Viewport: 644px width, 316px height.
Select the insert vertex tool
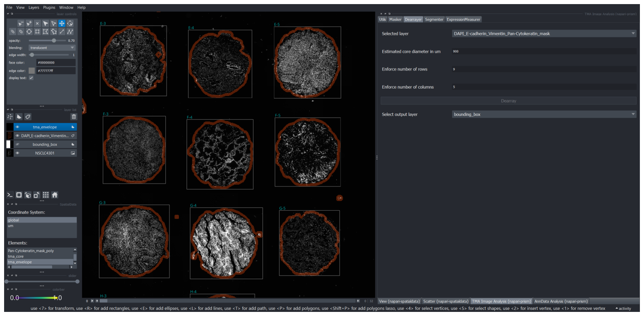[x=29, y=23]
